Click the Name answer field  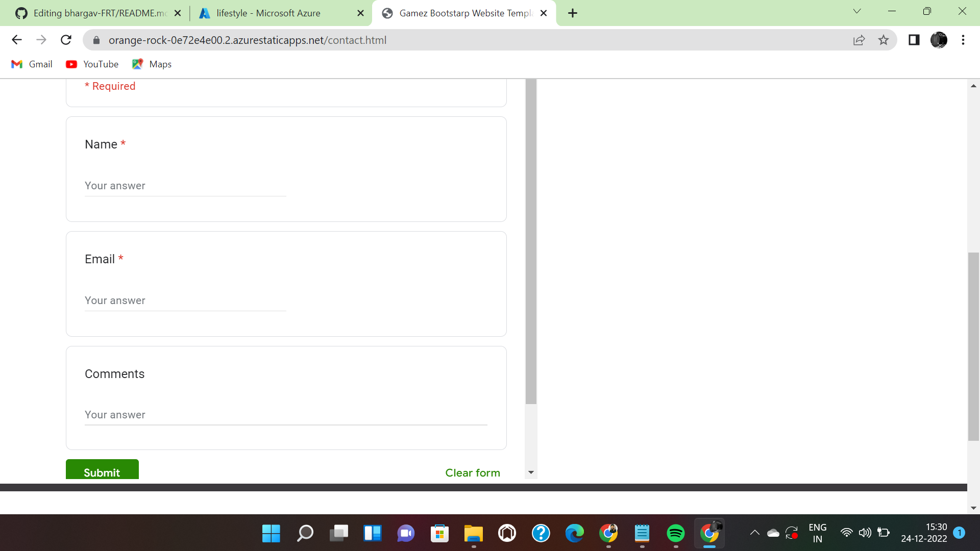(x=185, y=186)
